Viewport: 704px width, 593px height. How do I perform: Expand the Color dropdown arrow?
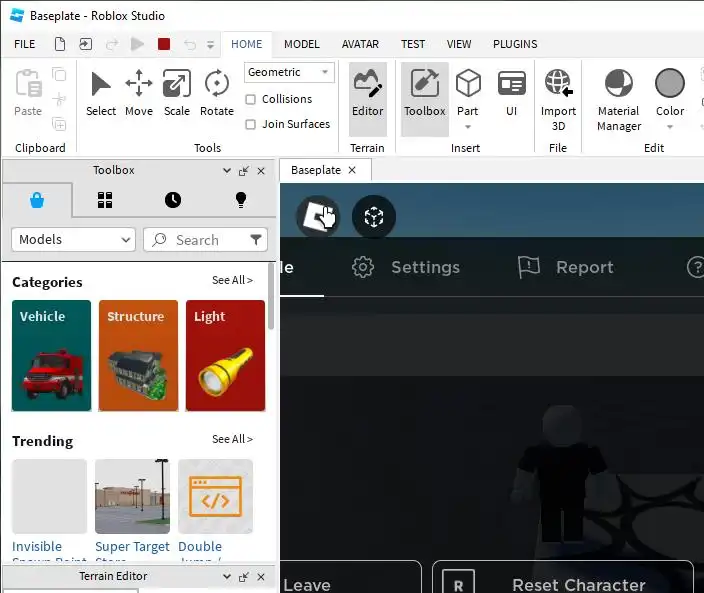click(670, 127)
